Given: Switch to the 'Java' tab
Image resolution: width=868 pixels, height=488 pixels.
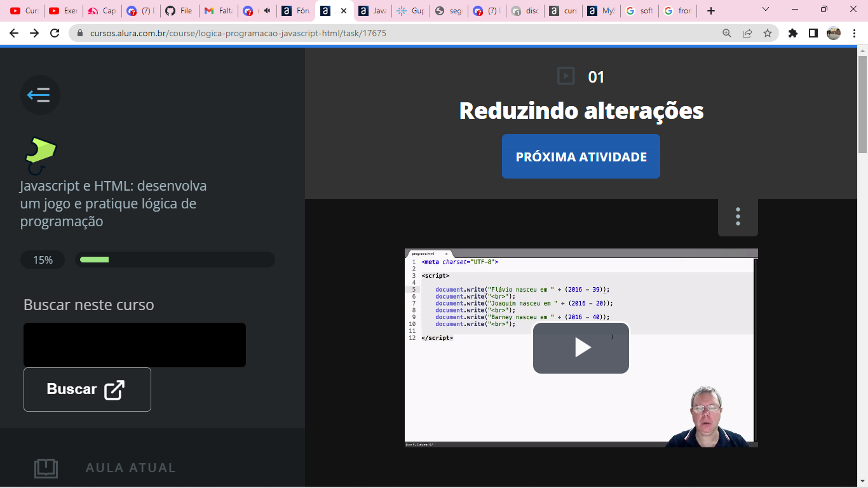Looking at the screenshot, I should pyautogui.click(x=372, y=11).
